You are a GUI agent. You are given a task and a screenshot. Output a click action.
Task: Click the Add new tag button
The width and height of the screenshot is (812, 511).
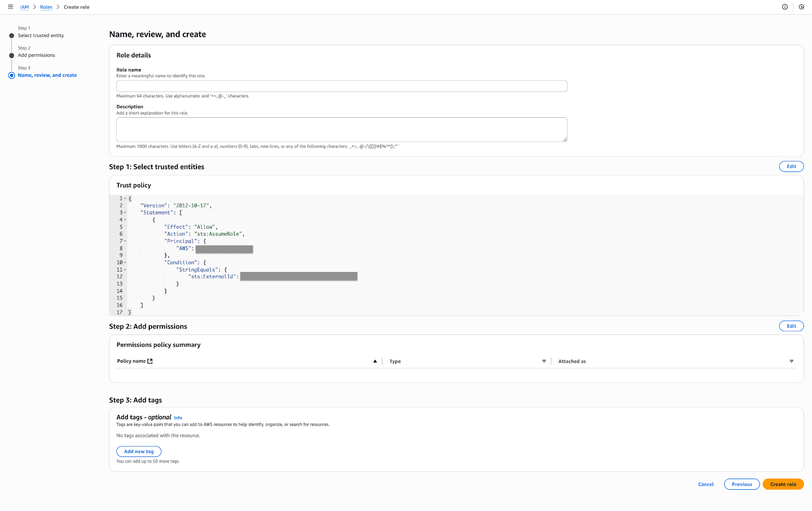click(139, 452)
